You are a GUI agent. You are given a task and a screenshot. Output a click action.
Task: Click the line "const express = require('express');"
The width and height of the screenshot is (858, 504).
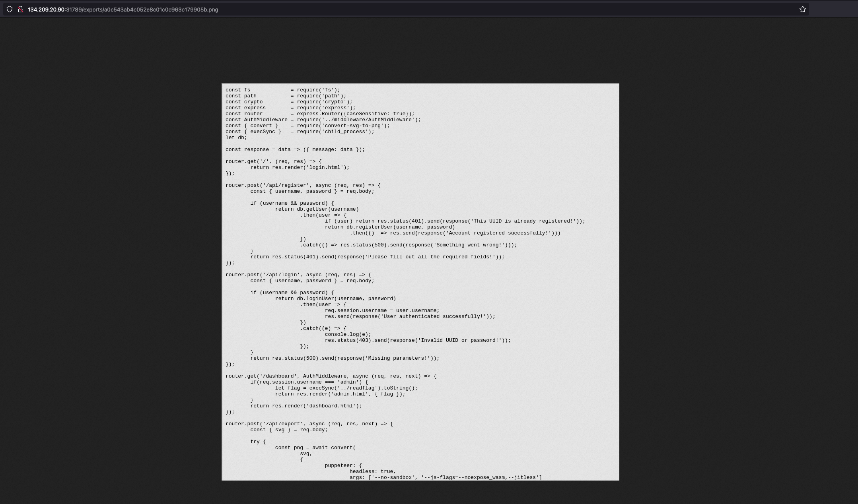290,108
